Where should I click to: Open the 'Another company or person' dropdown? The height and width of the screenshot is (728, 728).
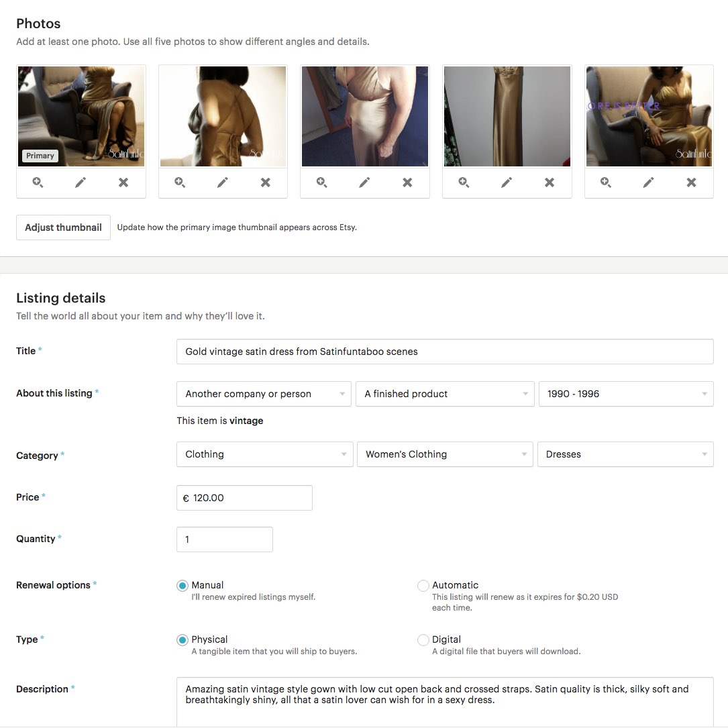pos(264,394)
